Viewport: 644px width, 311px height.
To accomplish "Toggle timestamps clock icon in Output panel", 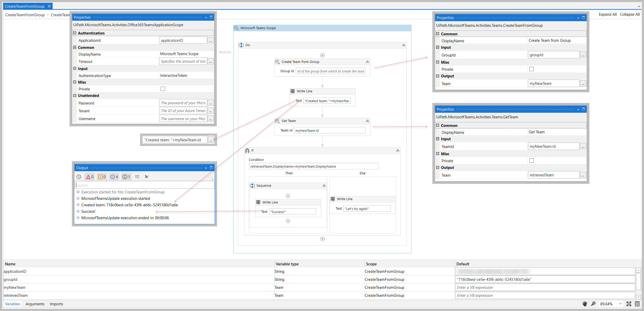I will click(79, 177).
